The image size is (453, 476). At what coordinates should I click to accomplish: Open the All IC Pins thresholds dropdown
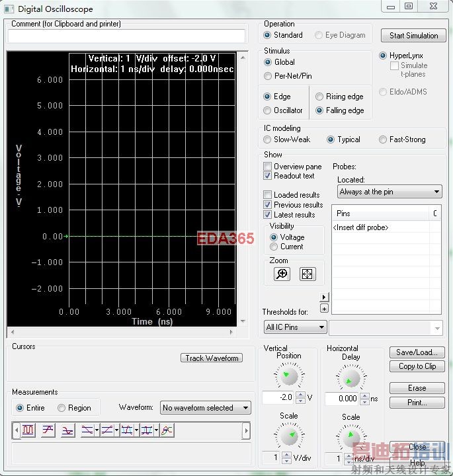point(296,327)
